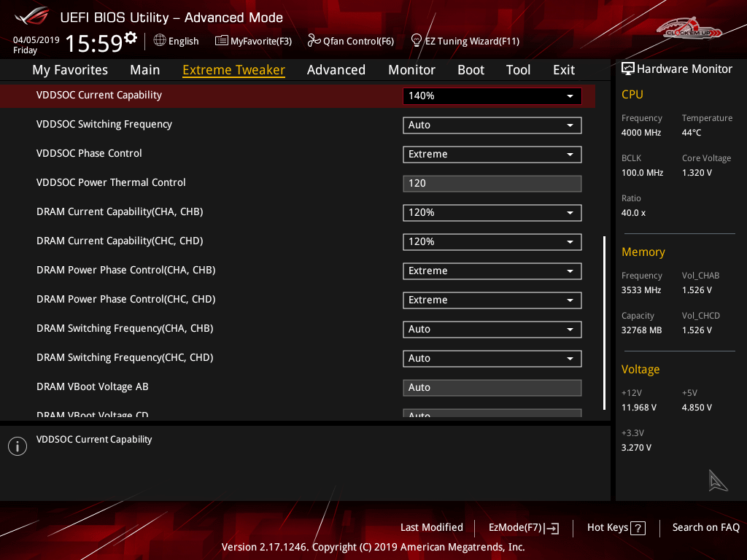
Task: Click the Last Modified button
Action: [x=431, y=527]
